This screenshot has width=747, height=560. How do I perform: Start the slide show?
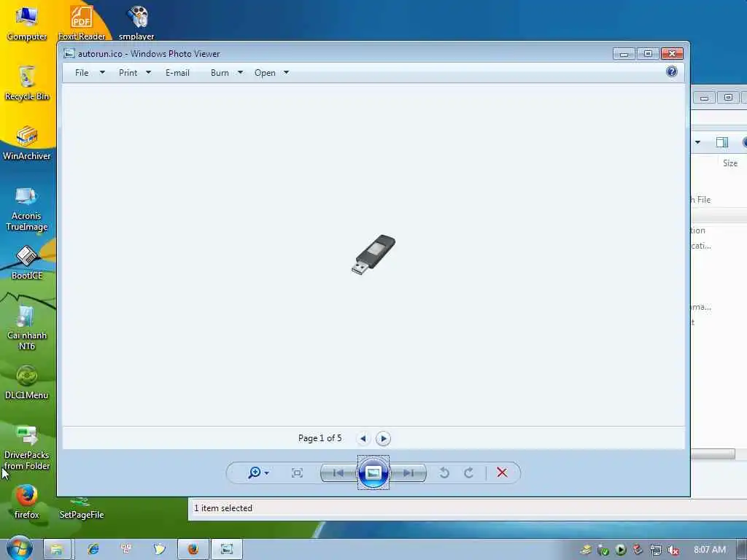(x=373, y=472)
